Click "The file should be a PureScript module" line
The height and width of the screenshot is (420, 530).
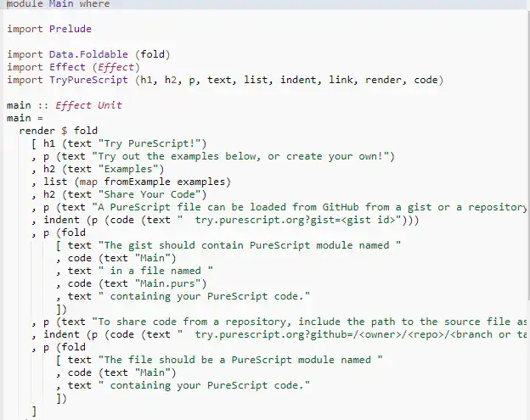(x=219, y=360)
